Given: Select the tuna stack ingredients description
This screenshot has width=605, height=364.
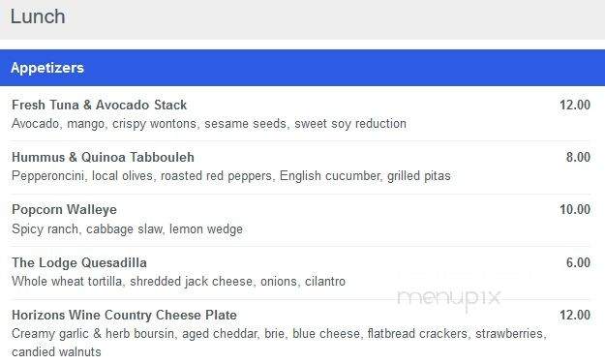Looking at the screenshot, I should coord(209,124).
